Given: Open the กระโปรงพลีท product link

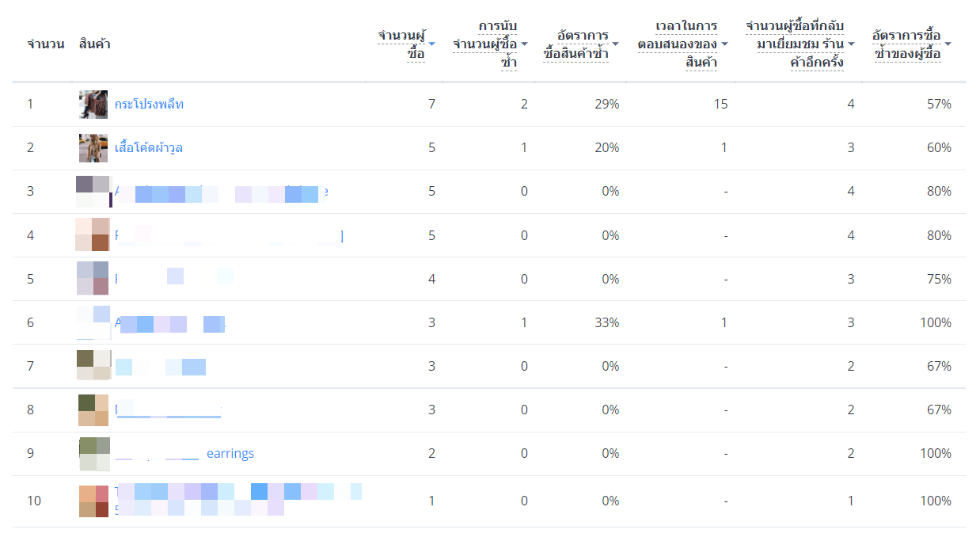Looking at the screenshot, I should coord(149,104).
